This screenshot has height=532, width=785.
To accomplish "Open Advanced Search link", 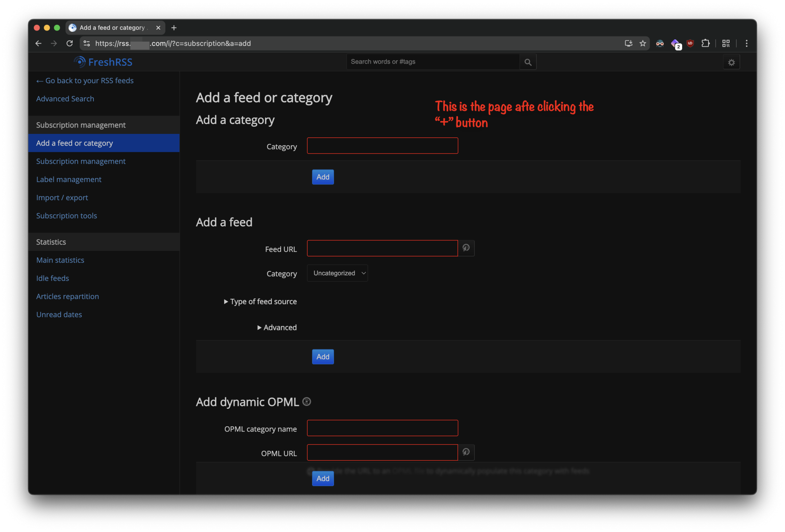I will (x=65, y=99).
